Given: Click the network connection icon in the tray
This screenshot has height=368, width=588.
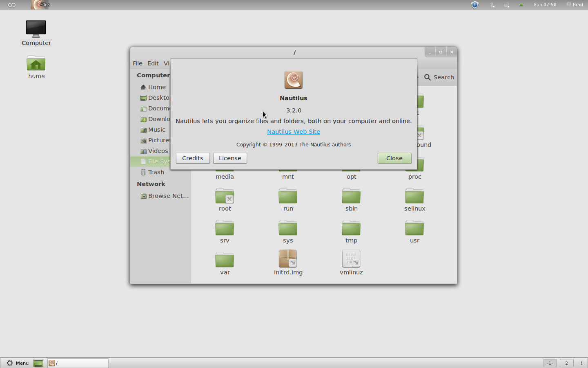Looking at the screenshot, I should [507, 5].
